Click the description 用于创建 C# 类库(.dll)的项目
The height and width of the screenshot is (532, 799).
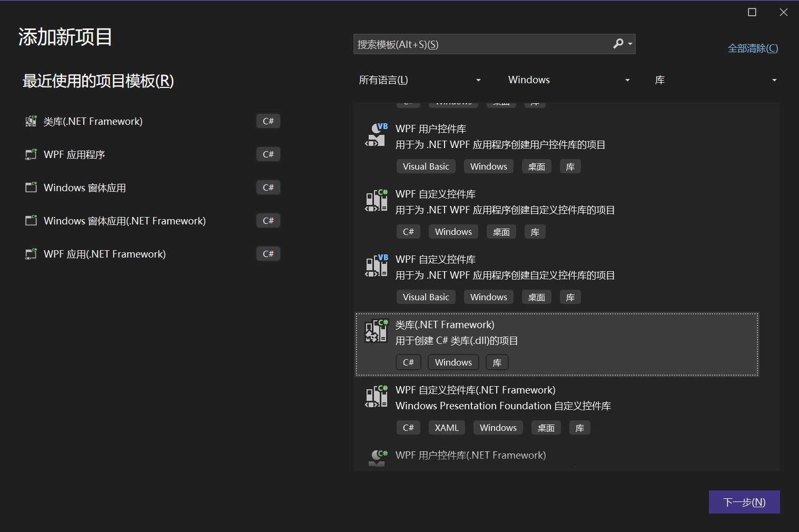[457, 341]
